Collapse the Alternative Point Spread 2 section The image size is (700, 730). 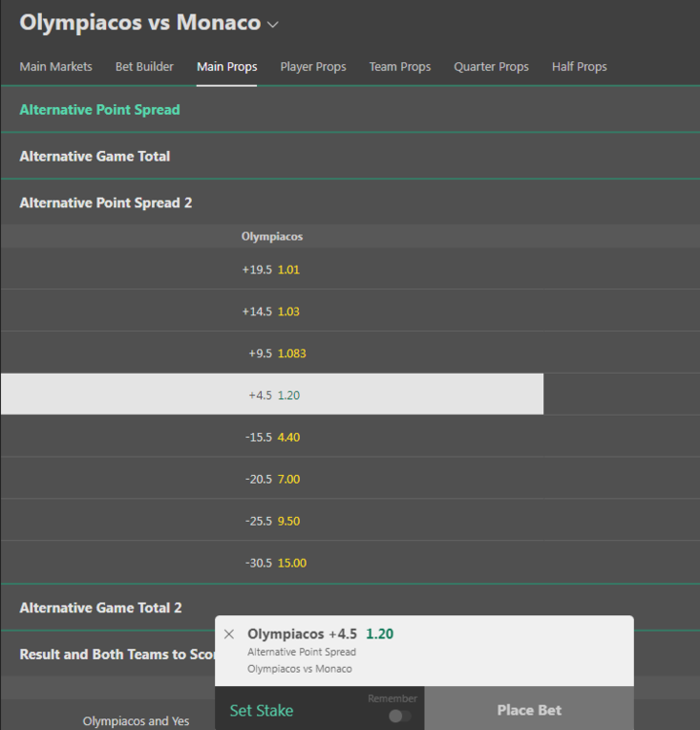[106, 202]
